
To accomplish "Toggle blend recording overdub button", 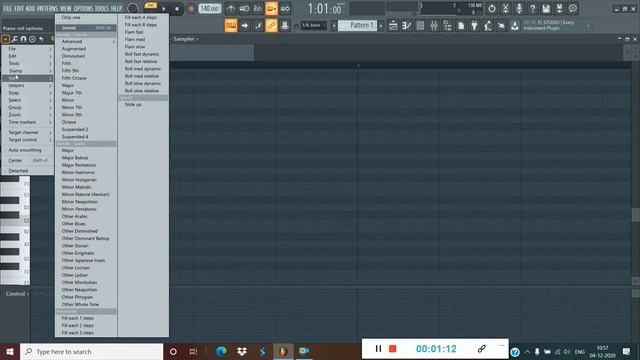I will (x=271, y=9).
